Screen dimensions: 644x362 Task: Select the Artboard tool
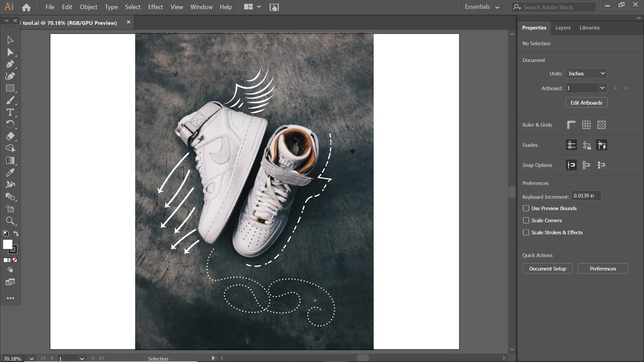click(10, 209)
